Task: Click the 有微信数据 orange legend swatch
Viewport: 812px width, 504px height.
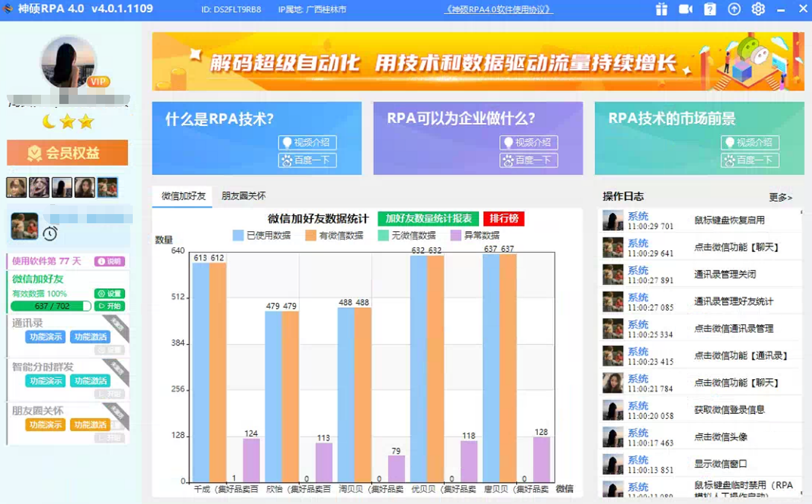Action: tap(311, 235)
